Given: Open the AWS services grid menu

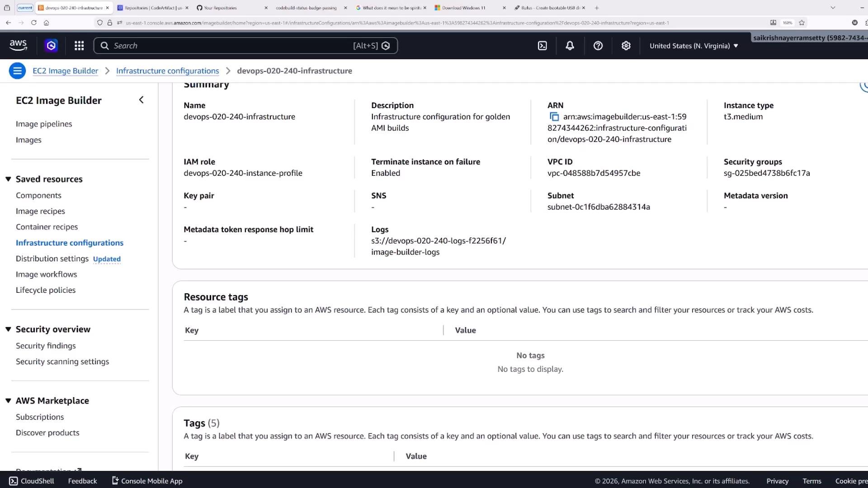Looking at the screenshot, I should 79,46.
